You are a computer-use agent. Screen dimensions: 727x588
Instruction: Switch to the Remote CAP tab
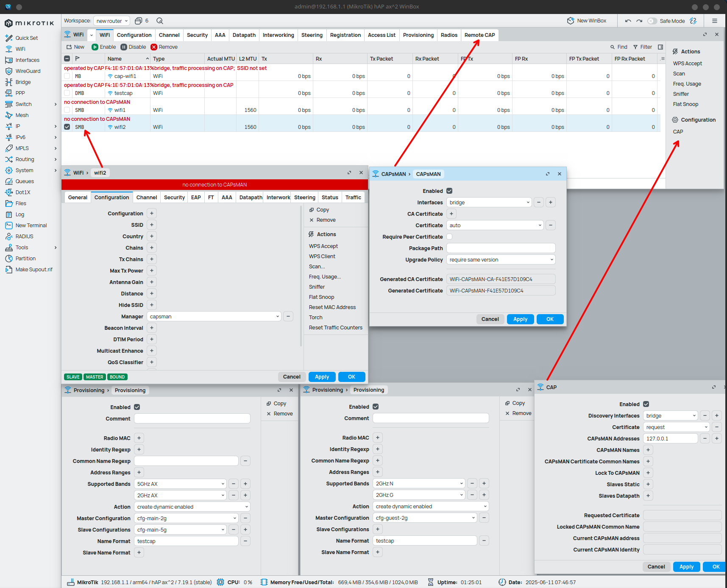[x=479, y=35]
